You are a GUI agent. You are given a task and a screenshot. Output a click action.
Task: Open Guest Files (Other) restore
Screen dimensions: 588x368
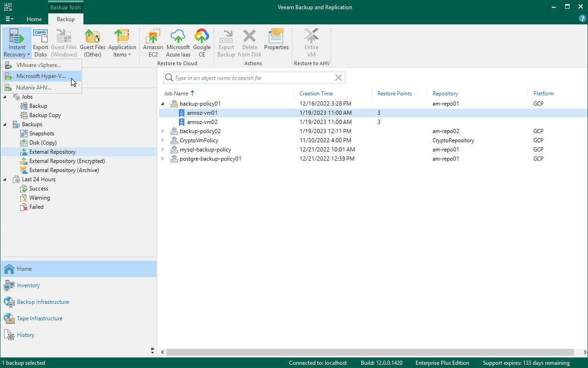pyautogui.click(x=93, y=43)
